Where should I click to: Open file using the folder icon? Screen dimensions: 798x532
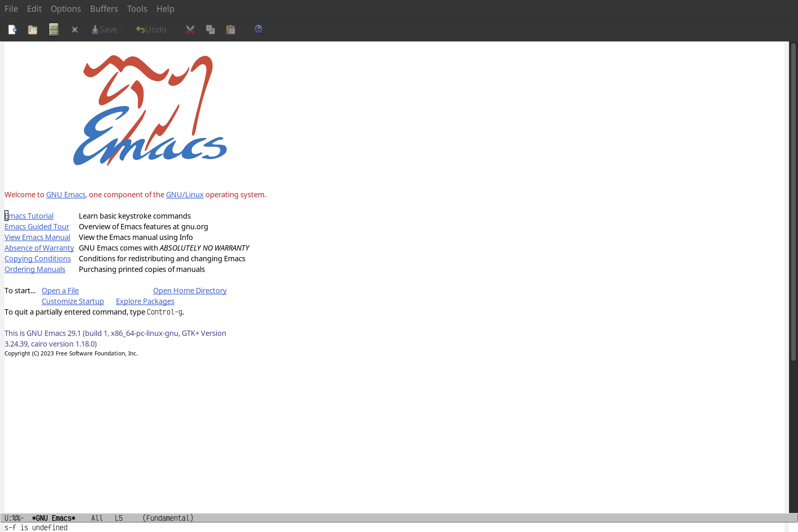33,29
